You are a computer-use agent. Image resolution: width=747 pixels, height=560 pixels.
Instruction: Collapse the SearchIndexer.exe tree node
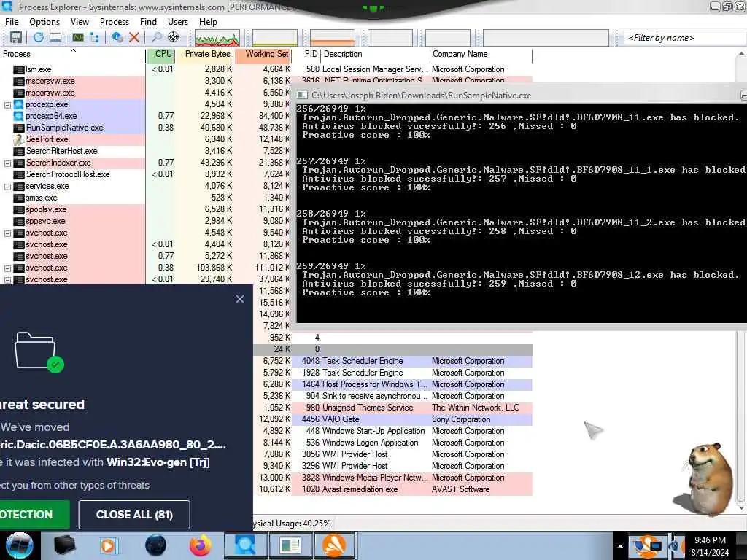point(7,163)
